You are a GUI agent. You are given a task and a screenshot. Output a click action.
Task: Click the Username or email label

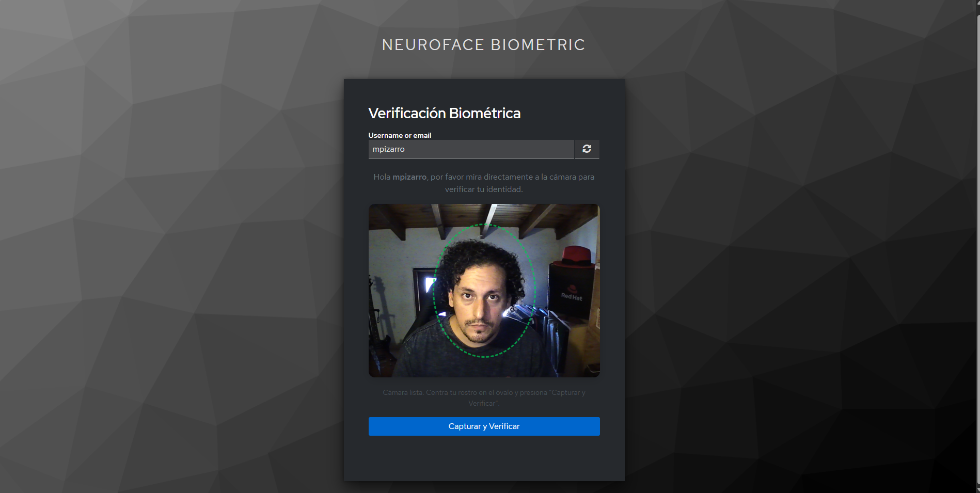tap(399, 135)
